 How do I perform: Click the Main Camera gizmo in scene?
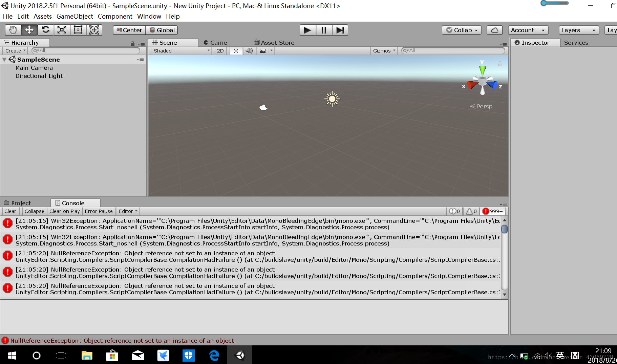pos(263,108)
